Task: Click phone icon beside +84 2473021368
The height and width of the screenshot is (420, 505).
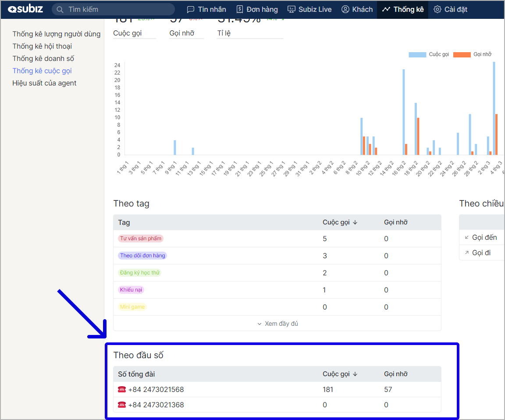Action: tap(122, 405)
